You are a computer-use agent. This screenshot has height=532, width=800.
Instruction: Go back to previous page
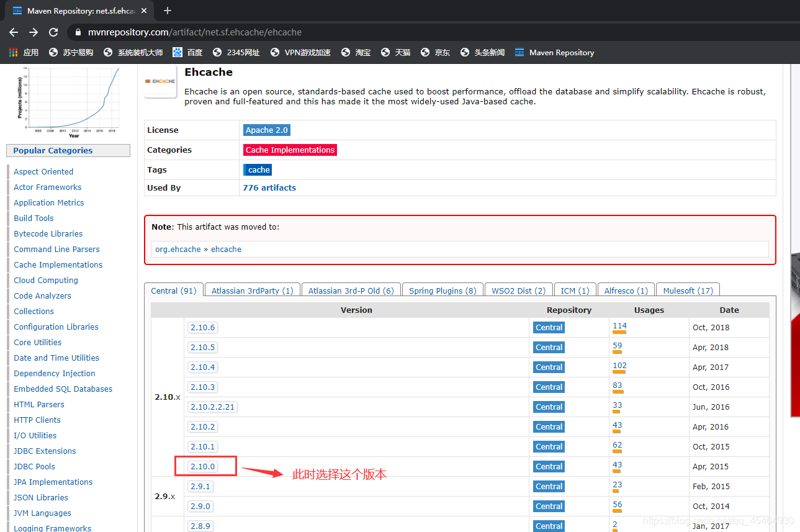coord(14,32)
